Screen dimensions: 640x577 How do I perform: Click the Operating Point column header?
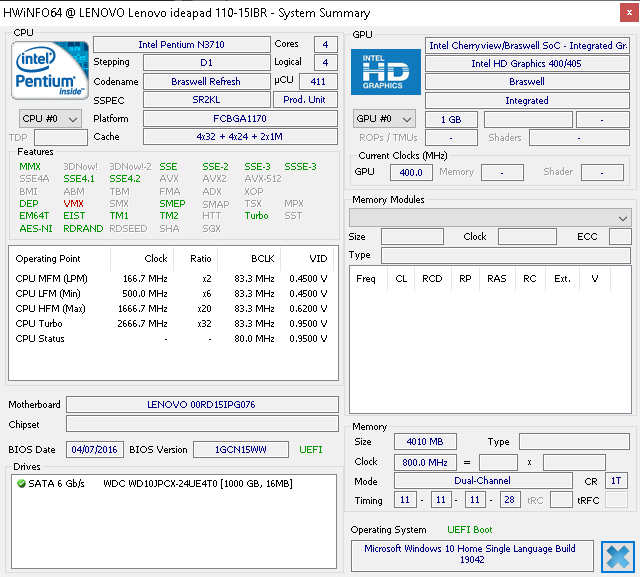coord(60,259)
